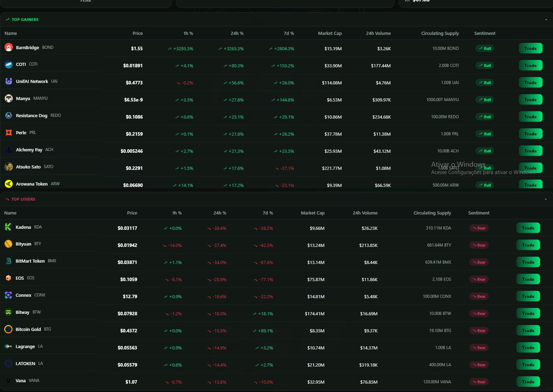Click the Top Gainers upward trend icon
Image resolution: width=553 pixels, height=392 pixels.
(x=7, y=20)
